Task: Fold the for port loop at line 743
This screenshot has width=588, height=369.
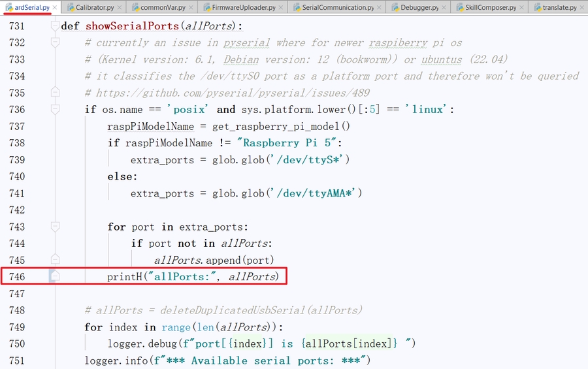Action: point(55,227)
